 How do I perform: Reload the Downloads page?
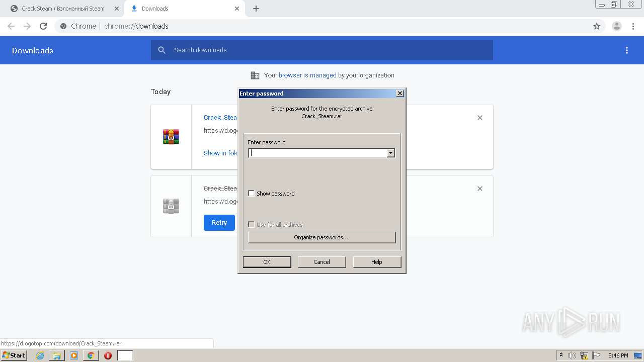[x=43, y=26]
